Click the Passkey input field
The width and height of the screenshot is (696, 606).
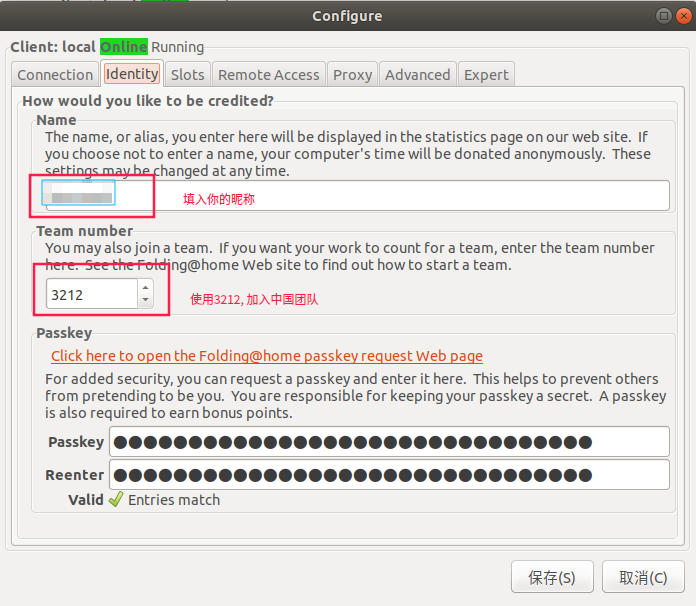tap(388, 442)
